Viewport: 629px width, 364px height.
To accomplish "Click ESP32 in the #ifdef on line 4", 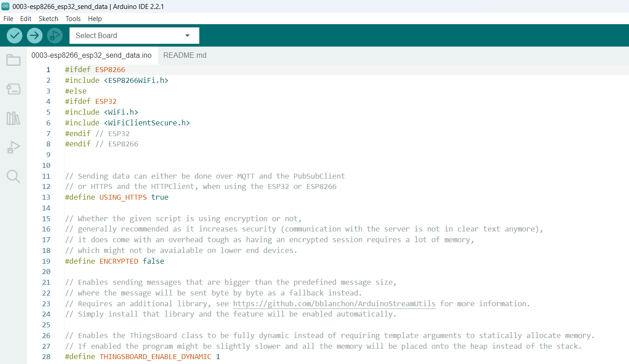I will click(x=106, y=101).
